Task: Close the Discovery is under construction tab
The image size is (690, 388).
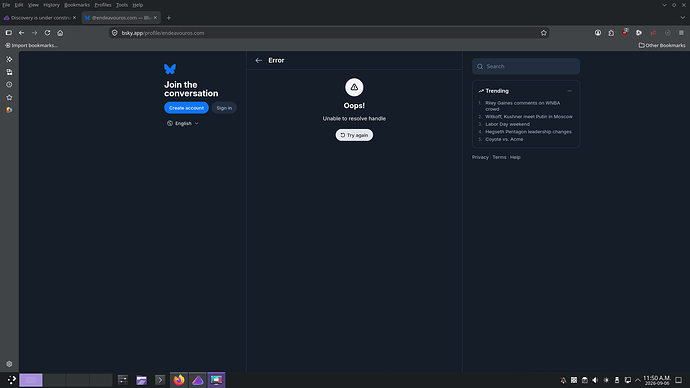Action: 74,18
